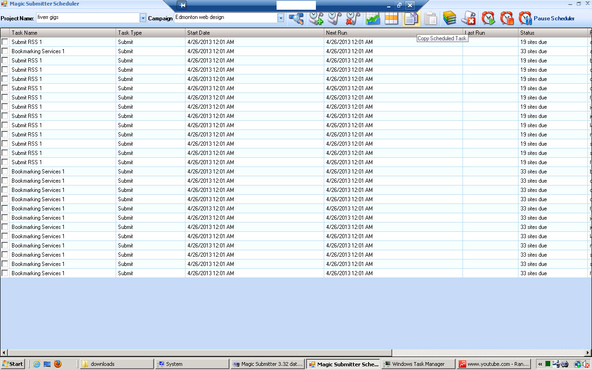The width and height of the screenshot is (592, 370).
Task: Sort by the Next Run column header
Action: (x=393, y=33)
